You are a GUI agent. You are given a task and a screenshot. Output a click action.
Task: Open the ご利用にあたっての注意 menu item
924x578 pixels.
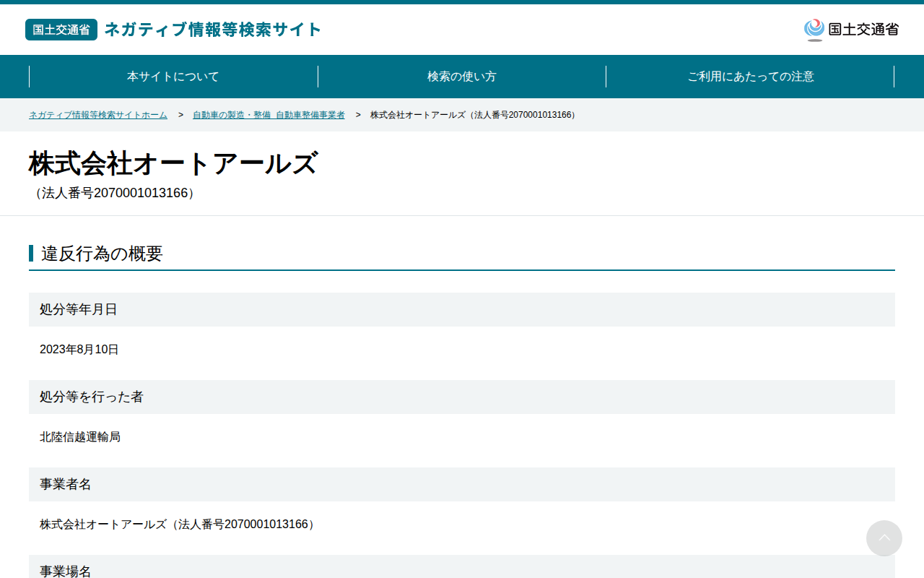click(x=751, y=77)
